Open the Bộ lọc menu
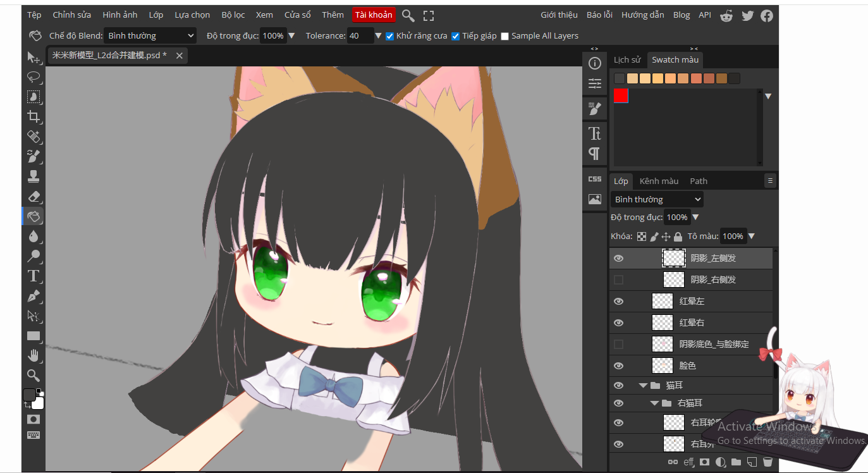 pyautogui.click(x=233, y=15)
